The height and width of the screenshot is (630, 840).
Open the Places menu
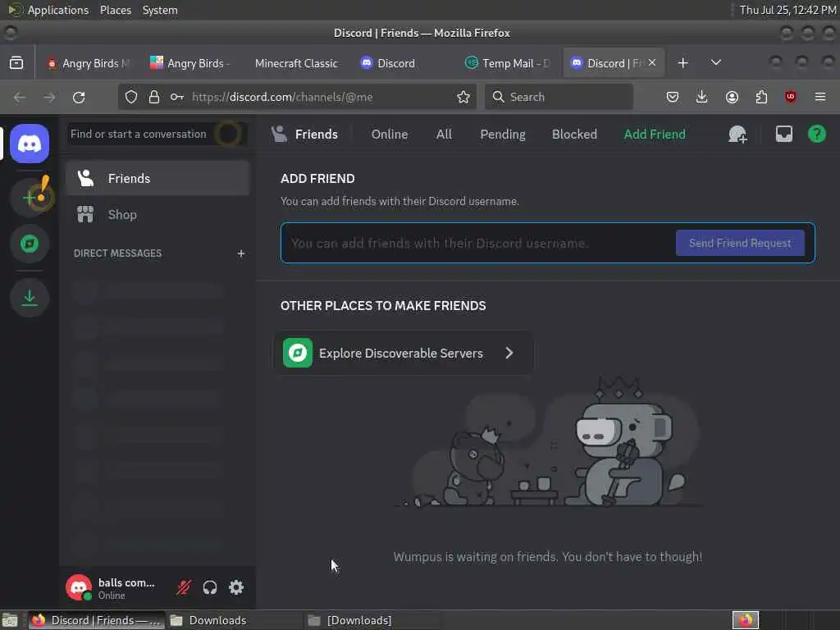115,10
